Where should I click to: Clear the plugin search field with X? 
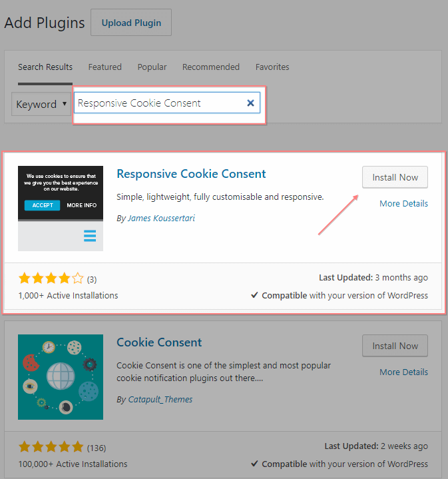(250, 103)
